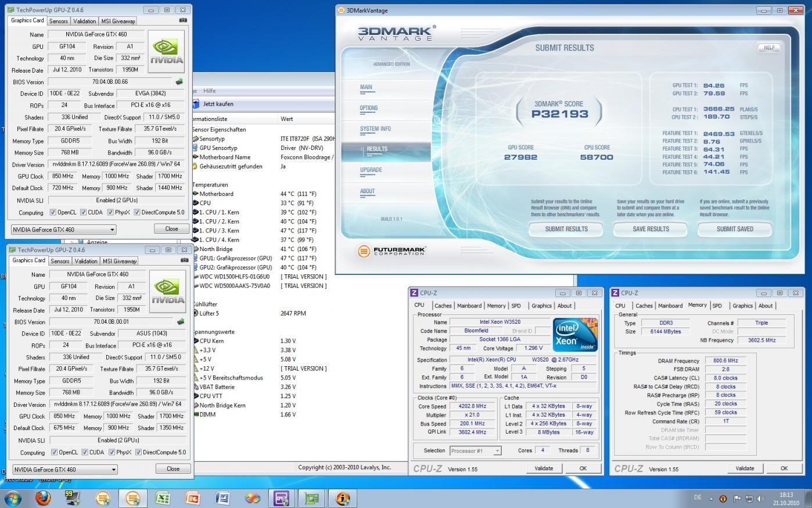Click SUBMIT RESULTS button in 3DMark Vantage
The image size is (812, 508).
point(566,229)
